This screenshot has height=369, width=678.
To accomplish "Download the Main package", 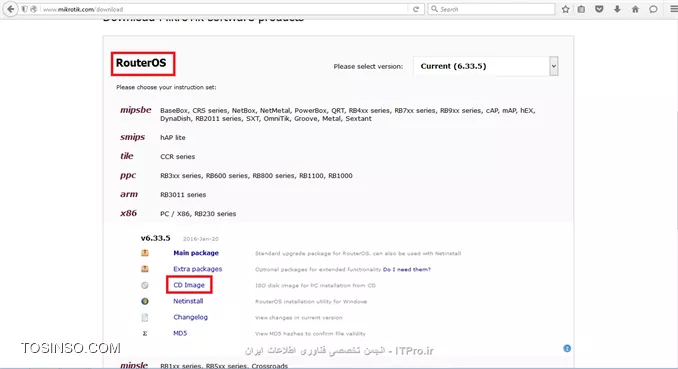I will (x=196, y=253).
